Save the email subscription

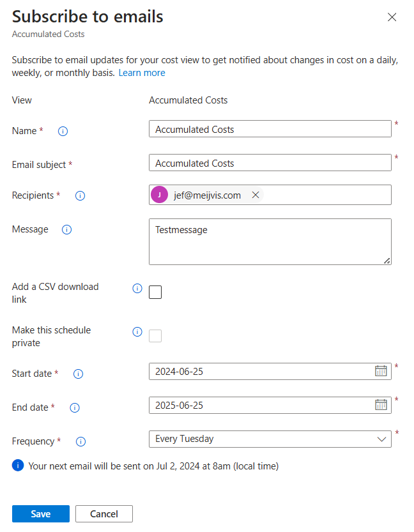click(41, 513)
